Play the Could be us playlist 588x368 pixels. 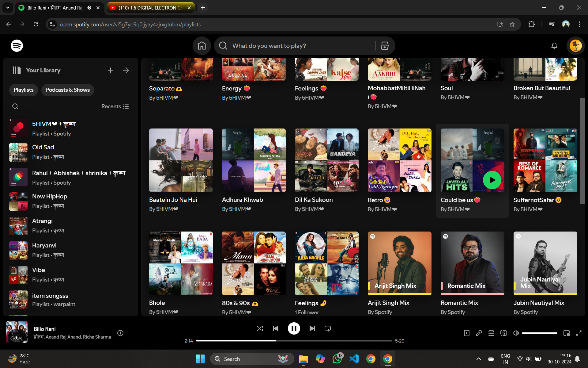(492, 180)
